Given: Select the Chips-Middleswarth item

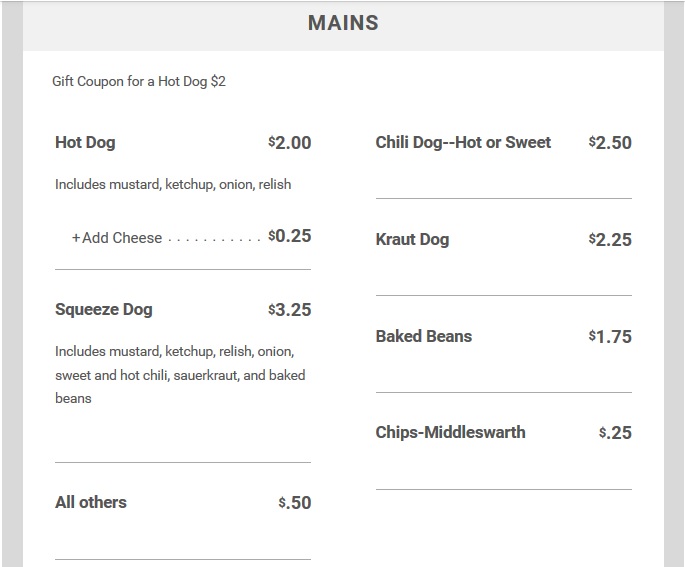Looking at the screenshot, I should point(450,432).
